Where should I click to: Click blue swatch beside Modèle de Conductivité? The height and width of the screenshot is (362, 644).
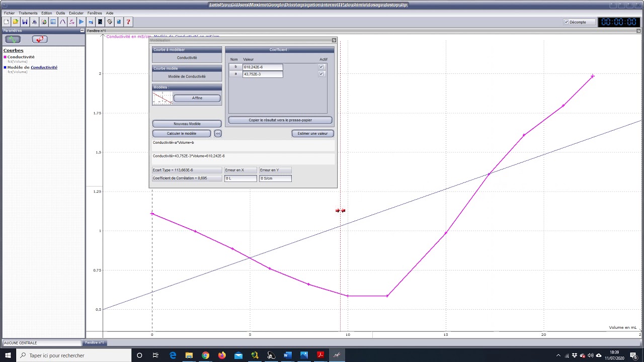click(x=5, y=67)
